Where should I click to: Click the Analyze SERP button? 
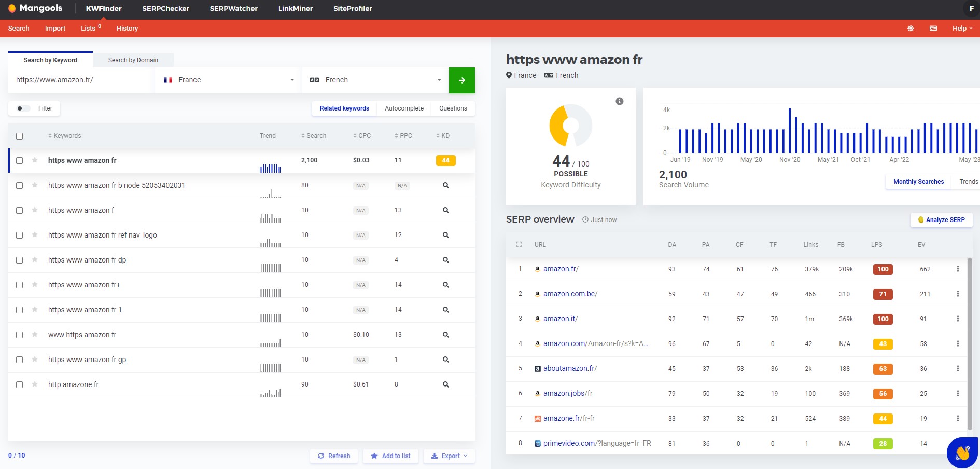click(x=941, y=220)
